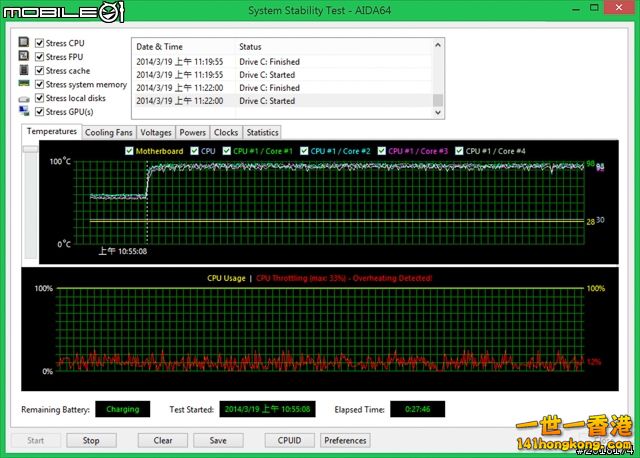Select the 11:22:00 Drive C: Finished log row
The image size is (640, 458).
tap(283, 88)
